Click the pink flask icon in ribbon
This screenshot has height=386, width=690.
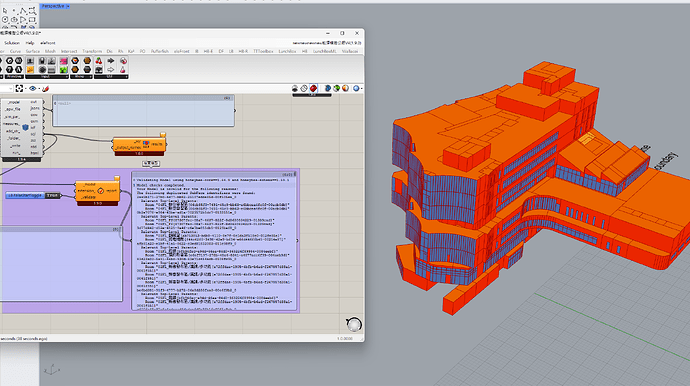pyautogui.click(x=123, y=70)
